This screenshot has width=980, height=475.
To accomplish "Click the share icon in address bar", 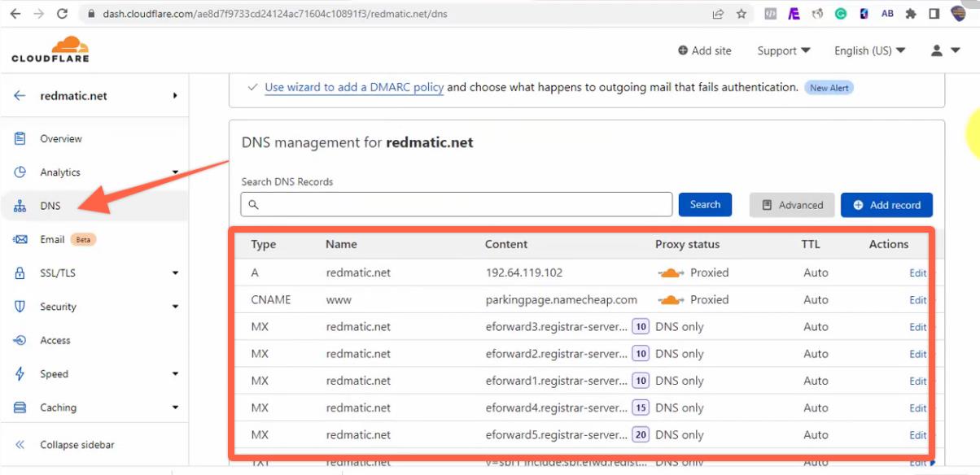I will [718, 14].
